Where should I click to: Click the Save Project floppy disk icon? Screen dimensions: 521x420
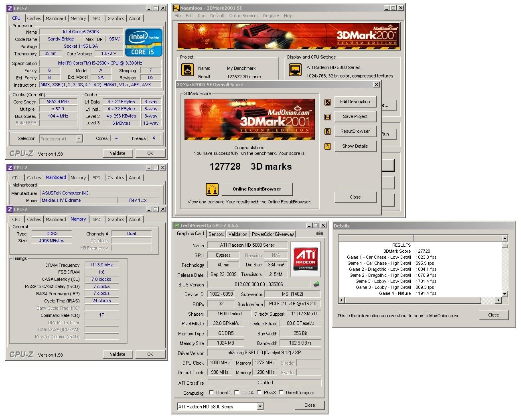point(328,117)
